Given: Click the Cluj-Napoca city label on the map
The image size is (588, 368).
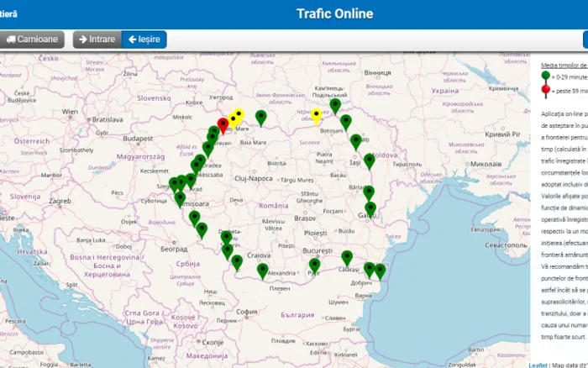Looking at the screenshot, I should click(x=254, y=179).
